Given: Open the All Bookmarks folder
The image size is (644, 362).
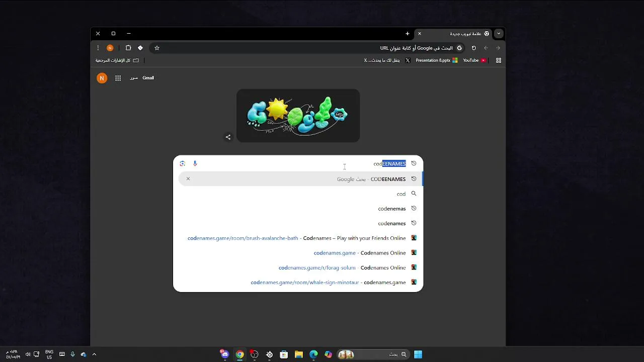Looking at the screenshot, I should point(117,60).
